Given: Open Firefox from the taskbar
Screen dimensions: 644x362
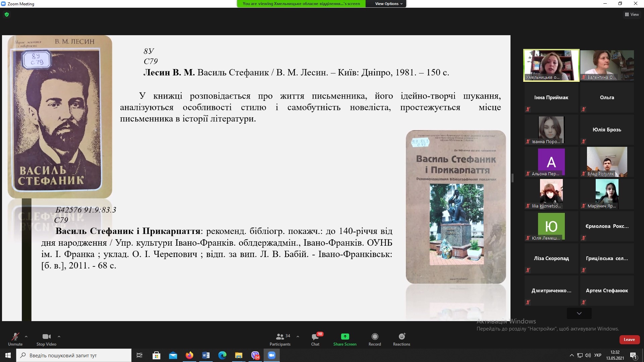Looking at the screenshot, I should (189, 355).
